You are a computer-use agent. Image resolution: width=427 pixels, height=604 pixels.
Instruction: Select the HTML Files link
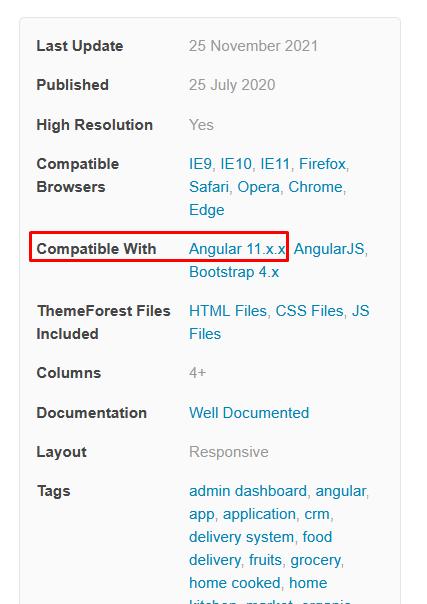tap(228, 311)
